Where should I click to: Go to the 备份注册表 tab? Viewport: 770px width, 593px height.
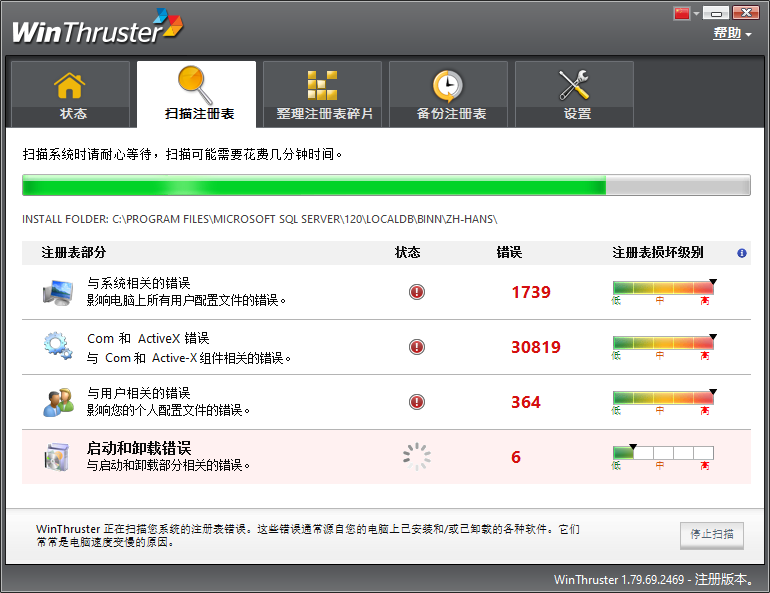[448, 94]
